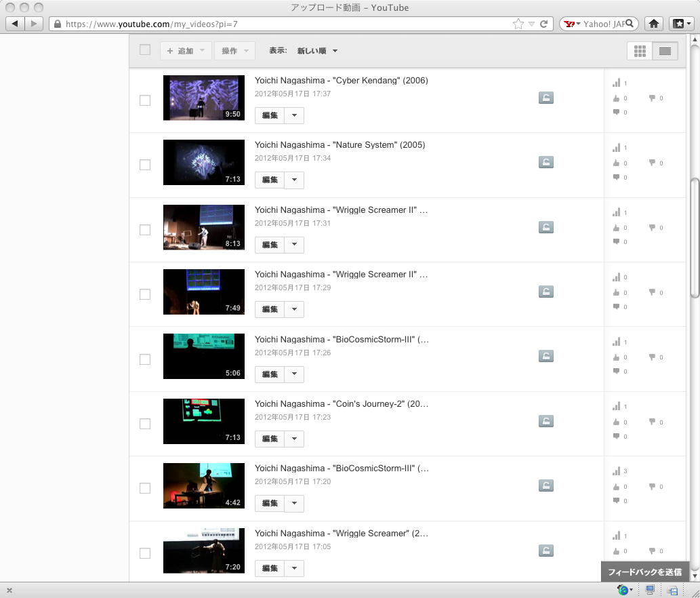Open the 新しい順 sort order dropdown
This screenshot has height=598, width=700.
317,51
